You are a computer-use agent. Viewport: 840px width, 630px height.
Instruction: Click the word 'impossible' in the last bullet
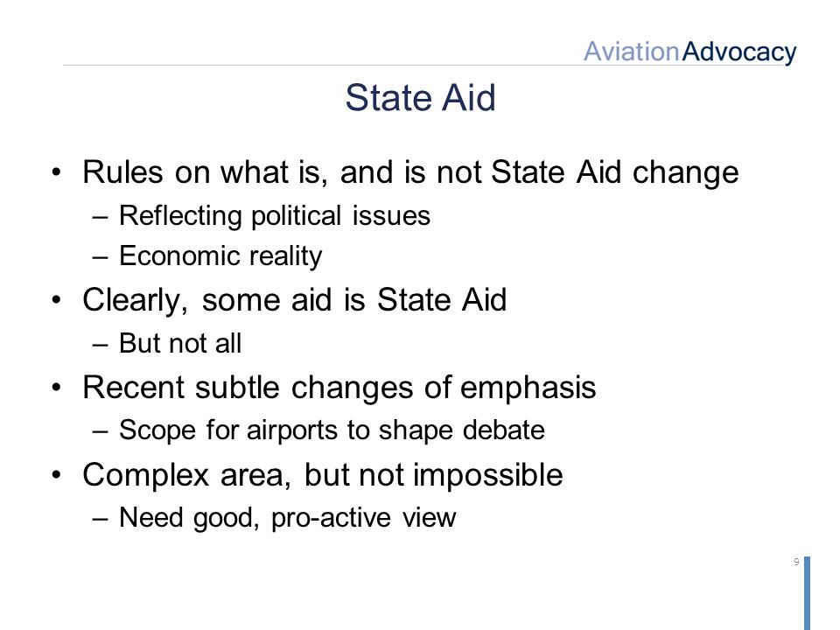click(x=488, y=475)
